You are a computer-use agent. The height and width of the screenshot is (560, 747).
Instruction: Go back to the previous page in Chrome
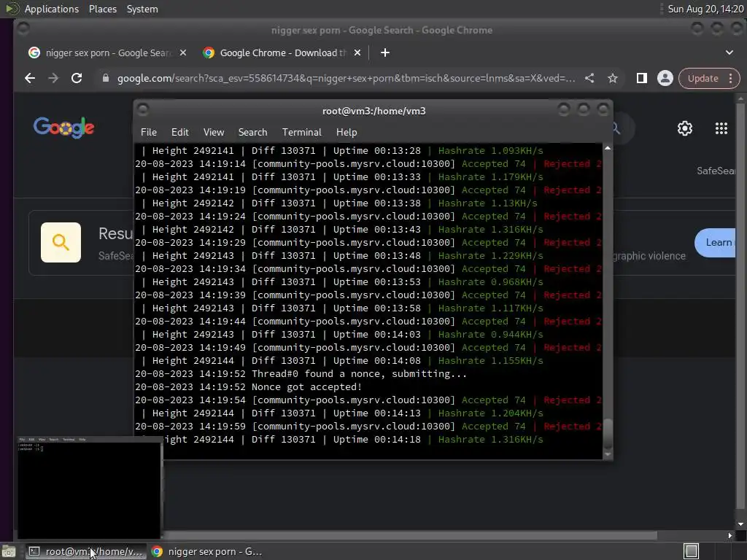[29, 79]
